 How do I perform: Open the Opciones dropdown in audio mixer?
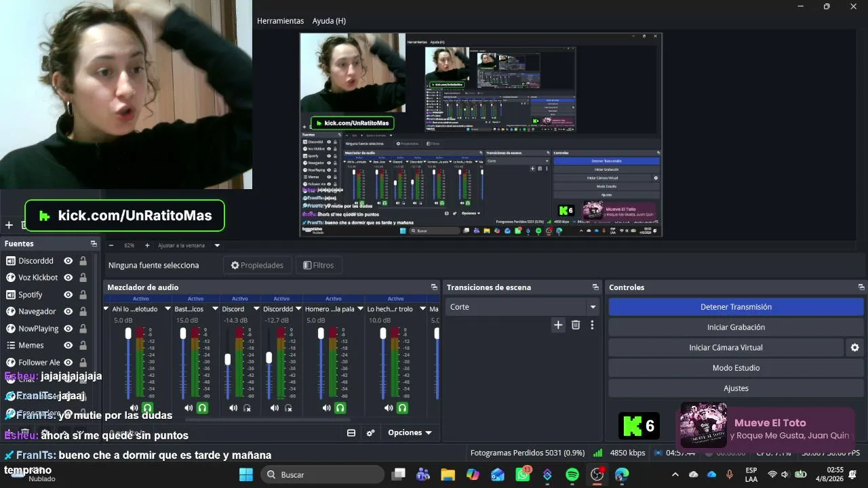(x=410, y=432)
